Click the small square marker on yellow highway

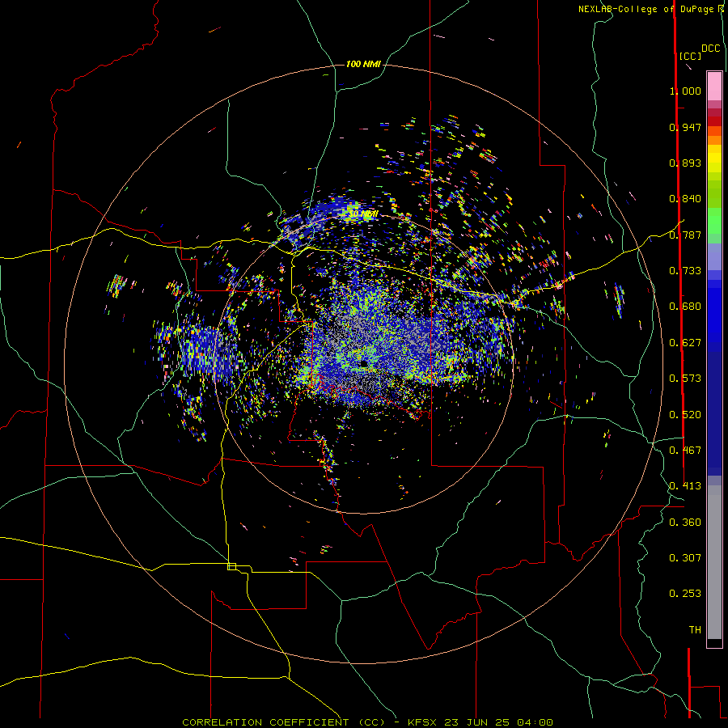[x=231, y=566]
